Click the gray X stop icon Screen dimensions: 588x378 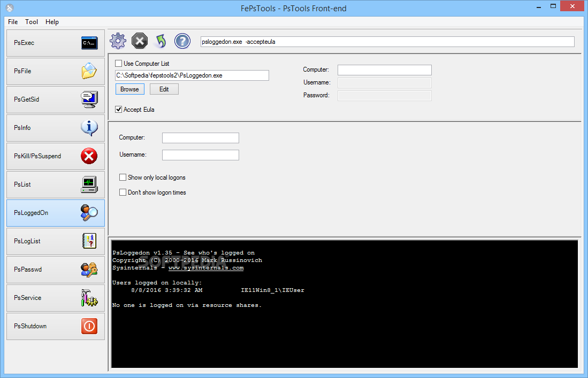[x=140, y=41]
